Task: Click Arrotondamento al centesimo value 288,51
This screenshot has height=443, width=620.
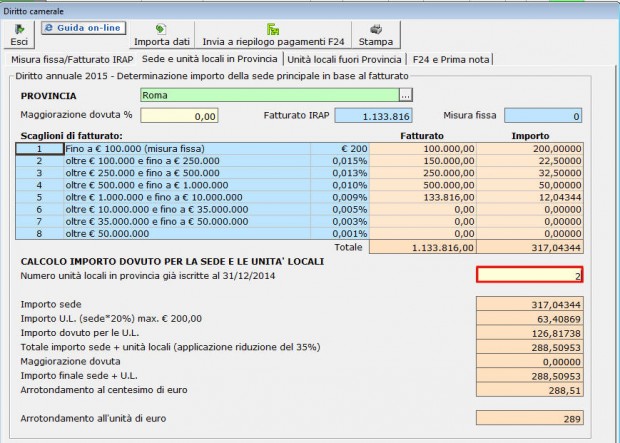Action: click(530, 390)
